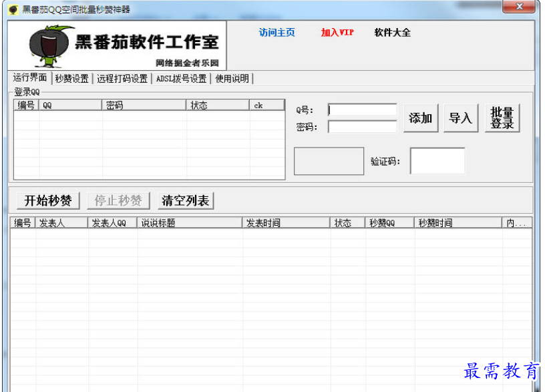Click the 密码 column header in login list

[x=144, y=105]
